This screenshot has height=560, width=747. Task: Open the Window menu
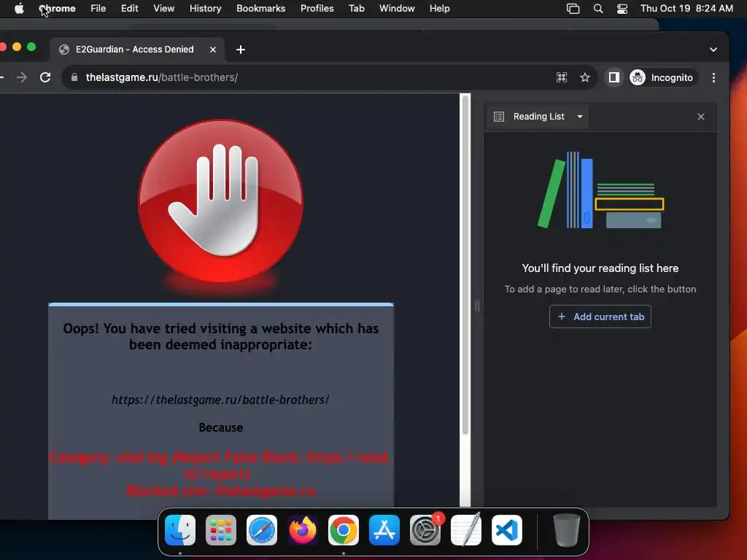[x=397, y=9]
